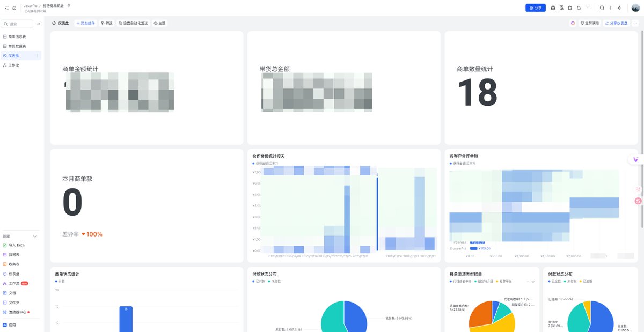Toggle the sidebar menu icon at top left

click(6, 8)
